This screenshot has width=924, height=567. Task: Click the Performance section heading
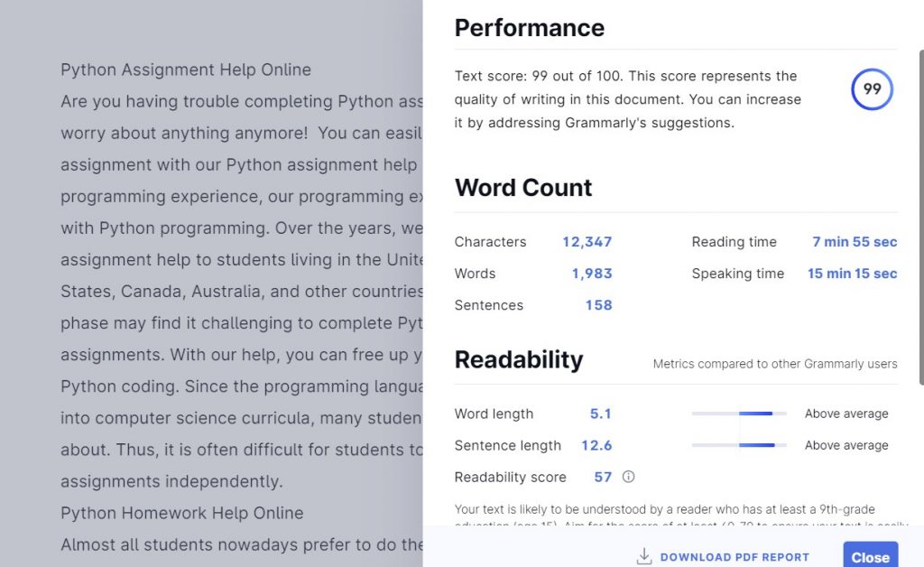tap(529, 28)
